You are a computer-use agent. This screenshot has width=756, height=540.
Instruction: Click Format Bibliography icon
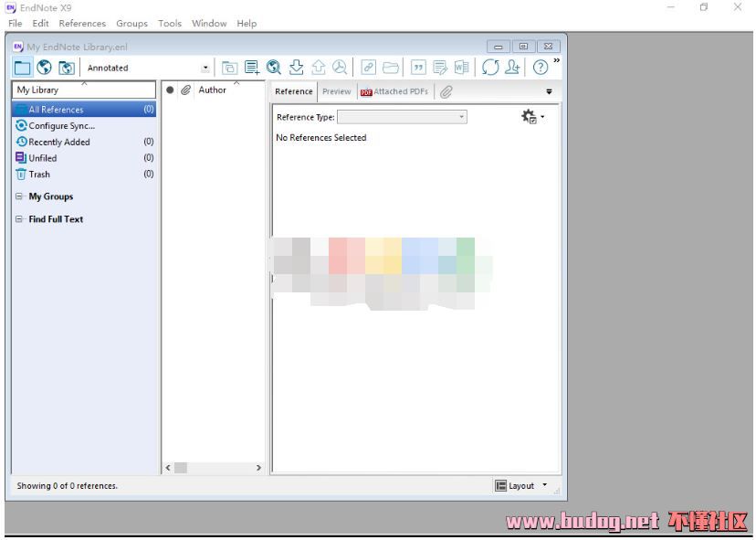(x=440, y=68)
